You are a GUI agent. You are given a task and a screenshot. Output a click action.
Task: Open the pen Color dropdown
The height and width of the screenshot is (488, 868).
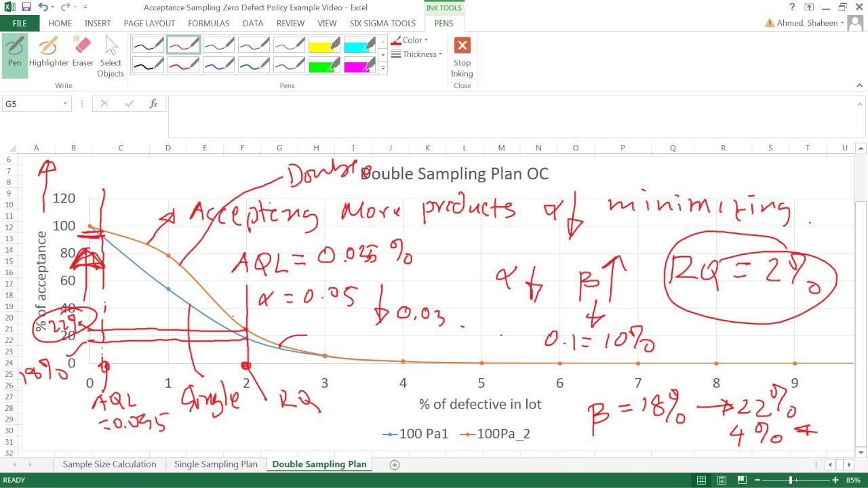tap(410, 40)
